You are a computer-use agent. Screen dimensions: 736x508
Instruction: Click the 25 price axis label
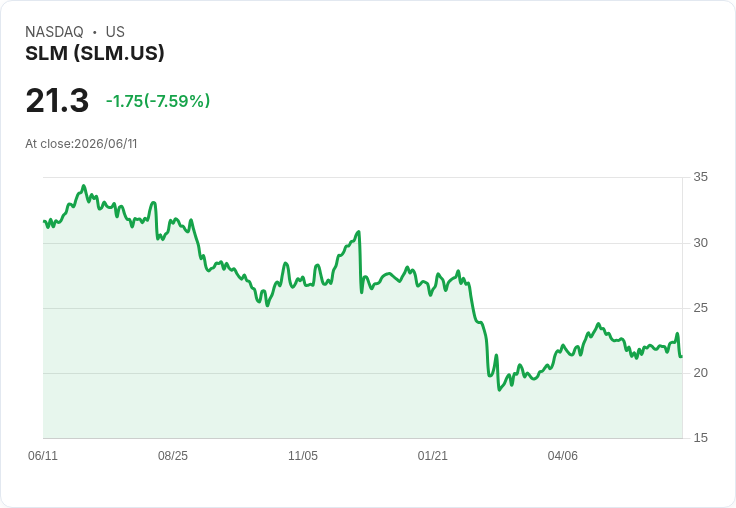tap(701, 308)
